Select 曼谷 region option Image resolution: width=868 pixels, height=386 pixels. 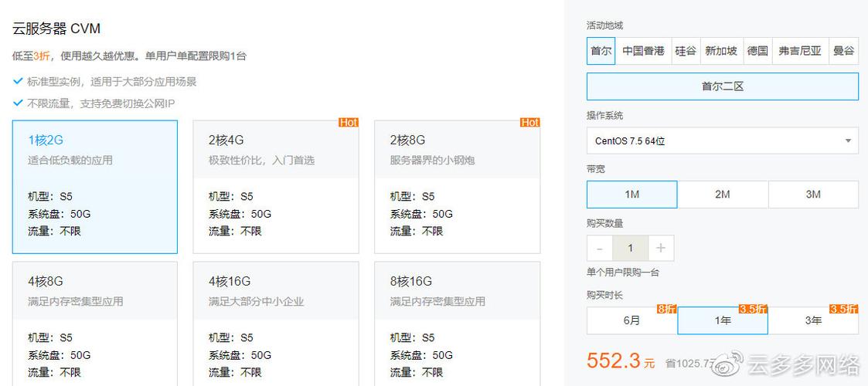point(843,51)
